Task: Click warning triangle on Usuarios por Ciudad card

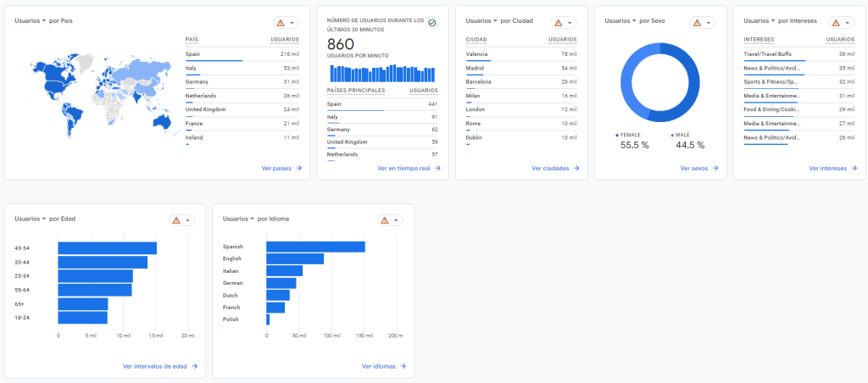Action: coord(558,23)
